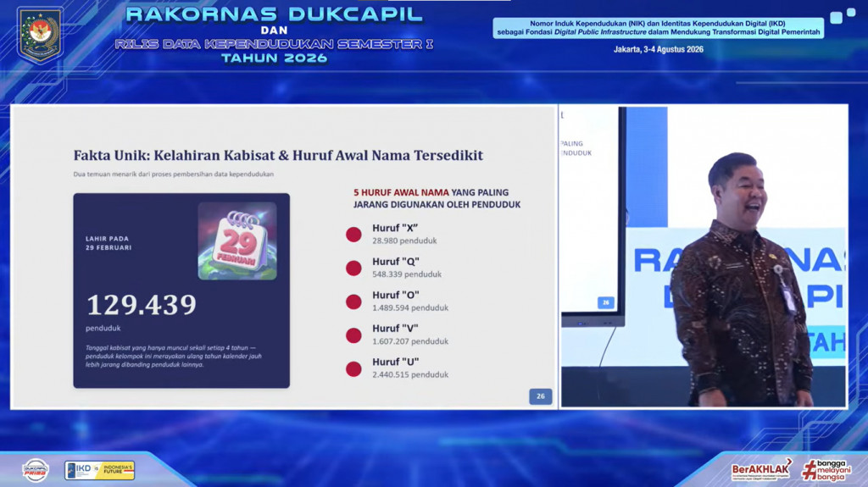The height and width of the screenshot is (487, 868).
Task: Click the BerAKHLAK logo
Action: (762, 470)
